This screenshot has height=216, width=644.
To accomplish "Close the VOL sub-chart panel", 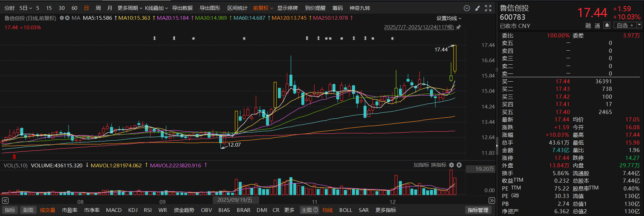I will click(459, 165).
